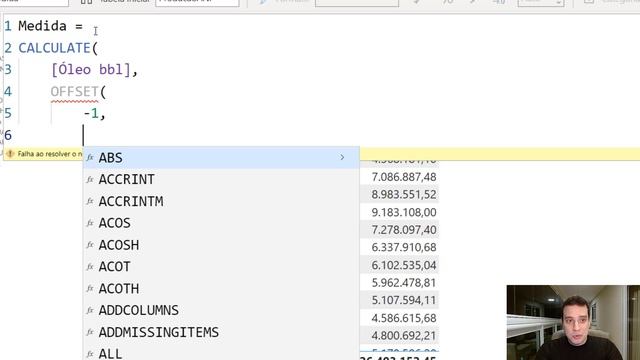Screen dimensions: 640x360
Task: Pick ACOT from the suggestion list
Action: tap(221, 267)
